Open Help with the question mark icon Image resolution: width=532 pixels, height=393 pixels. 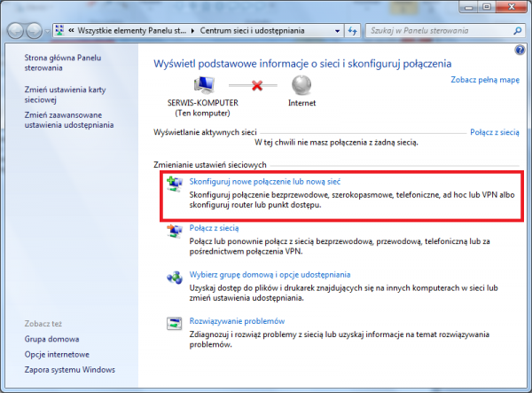pyautogui.click(x=520, y=51)
